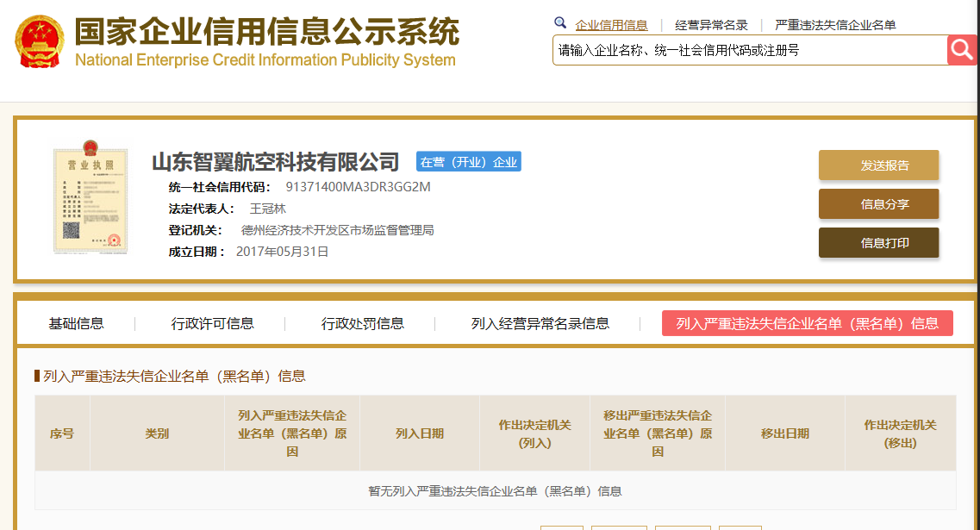The width and height of the screenshot is (980, 530).
Task: Click the 类别 column header
Action: (x=157, y=433)
